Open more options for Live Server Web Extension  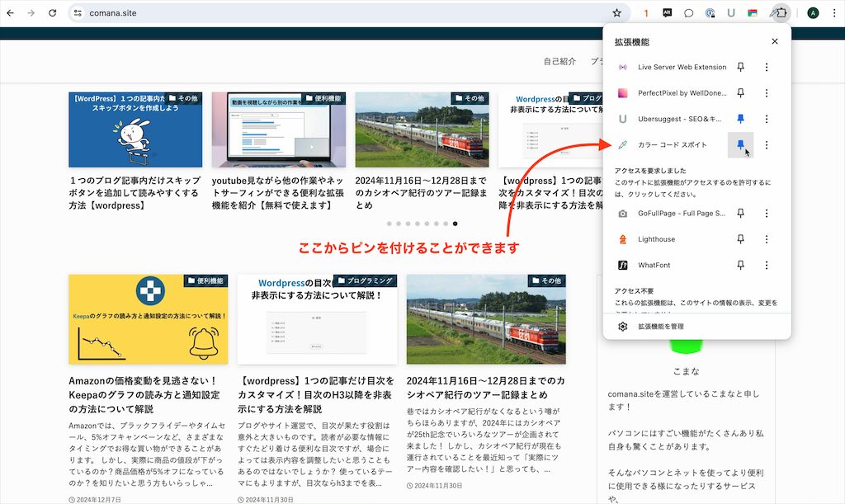pos(767,67)
